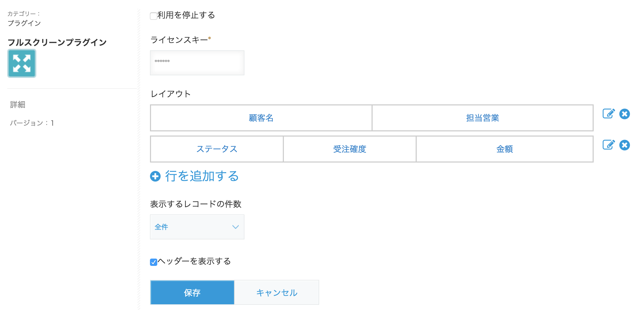Click the fullscreen plugin icon
This screenshot has height=310, width=644.
(22, 63)
